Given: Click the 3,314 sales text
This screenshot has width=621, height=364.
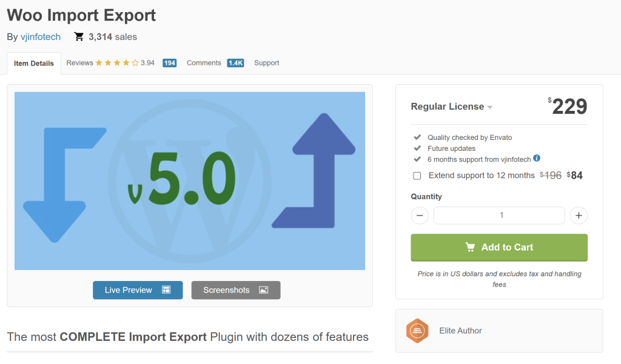Looking at the screenshot, I should click(113, 37).
